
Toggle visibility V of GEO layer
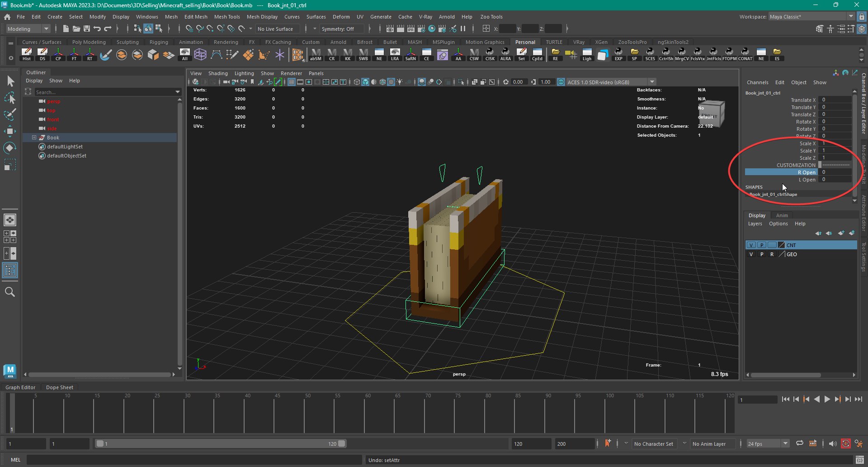(x=751, y=254)
